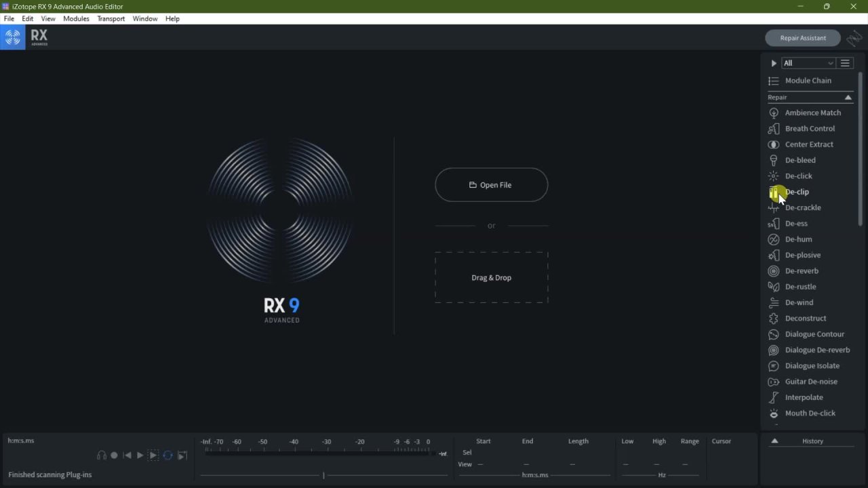Toggle headphone input monitoring
Viewport: 868px width, 488px height.
pos(102,455)
